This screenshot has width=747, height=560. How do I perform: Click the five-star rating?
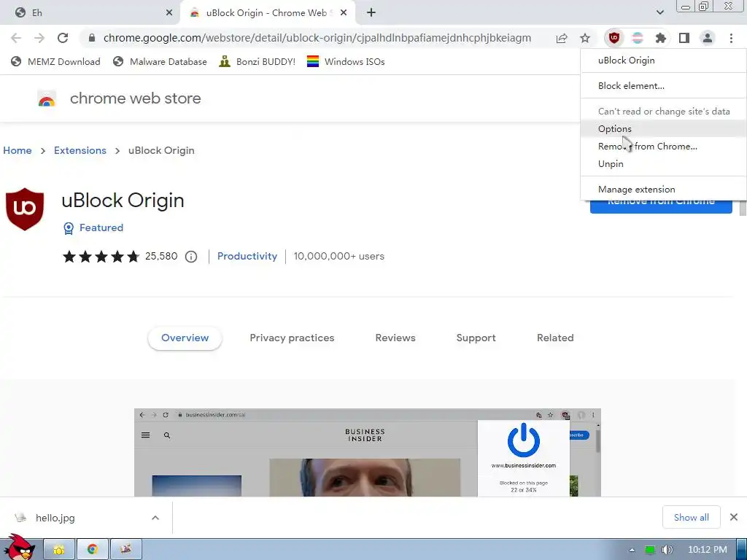(x=101, y=257)
